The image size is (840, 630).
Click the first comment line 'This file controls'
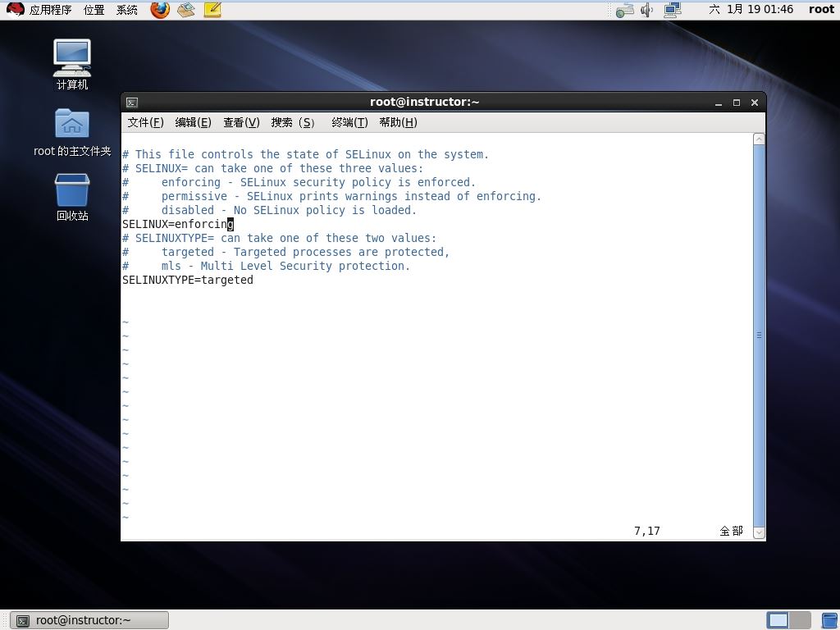[305, 154]
